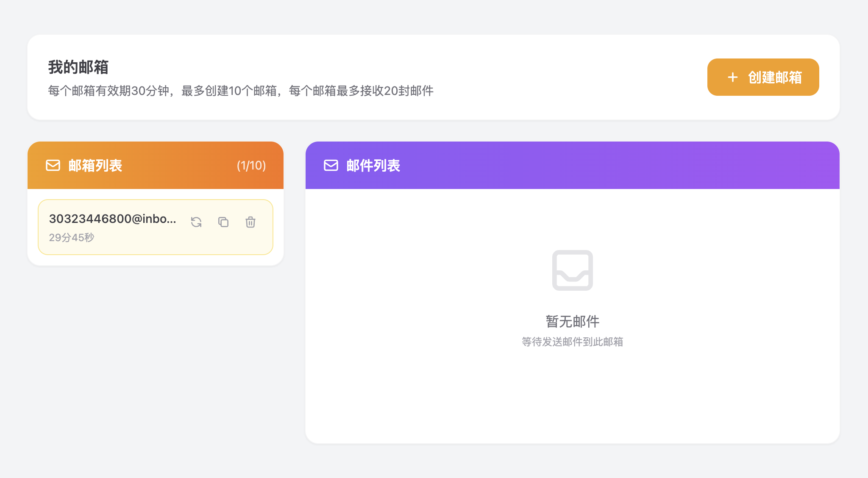
Task: Copy the 30323446800 mailbox address
Action: [x=223, y=222]
